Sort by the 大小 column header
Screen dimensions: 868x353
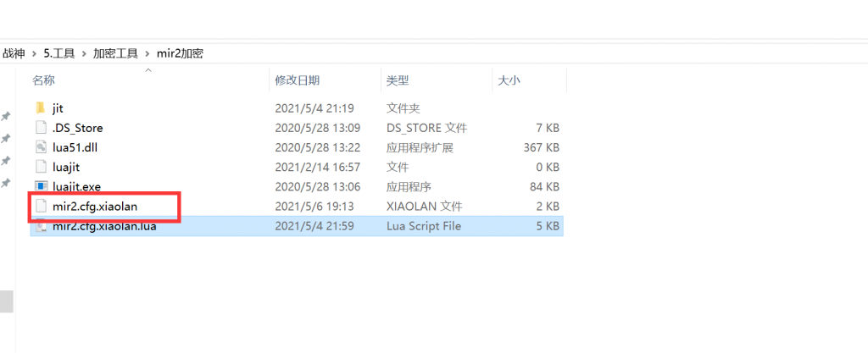(509, 80)
